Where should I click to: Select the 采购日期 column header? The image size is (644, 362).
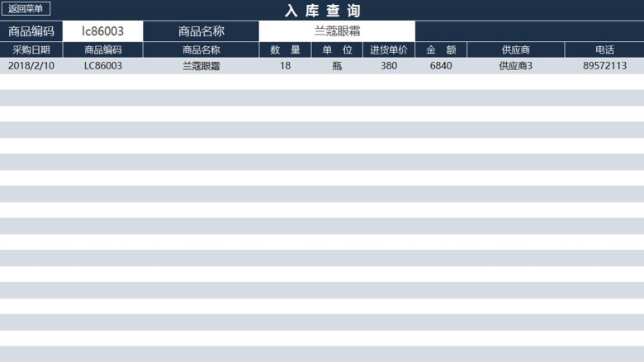(x=31, y=49)
